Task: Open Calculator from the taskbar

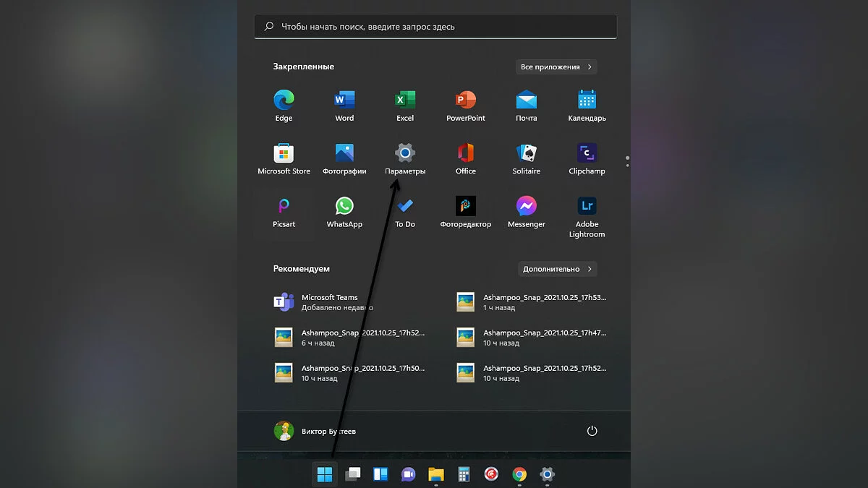Action: click(464, 474)
